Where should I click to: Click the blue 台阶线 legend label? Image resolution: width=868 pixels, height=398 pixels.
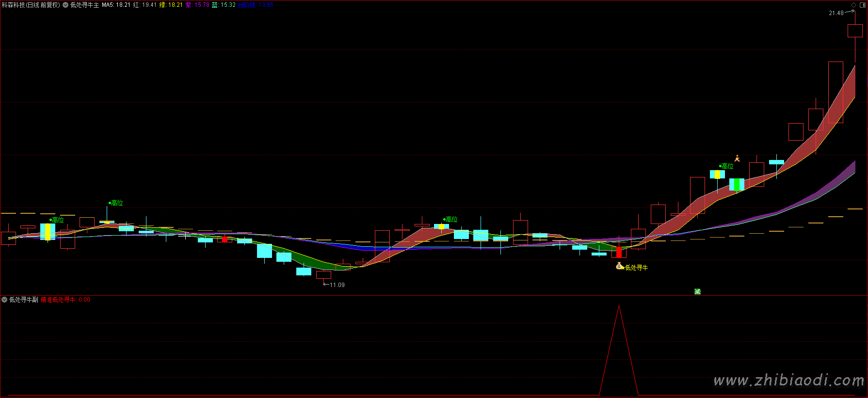tap(247, 5)
